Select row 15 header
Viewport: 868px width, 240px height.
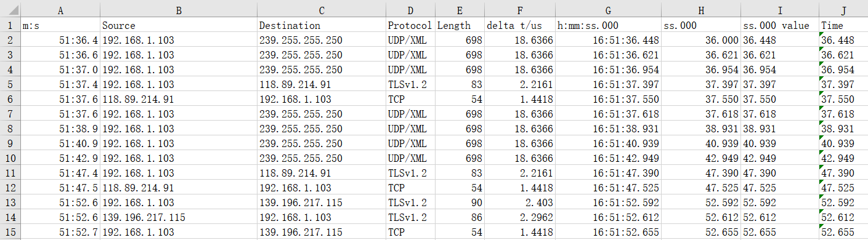tap(10, 232)
